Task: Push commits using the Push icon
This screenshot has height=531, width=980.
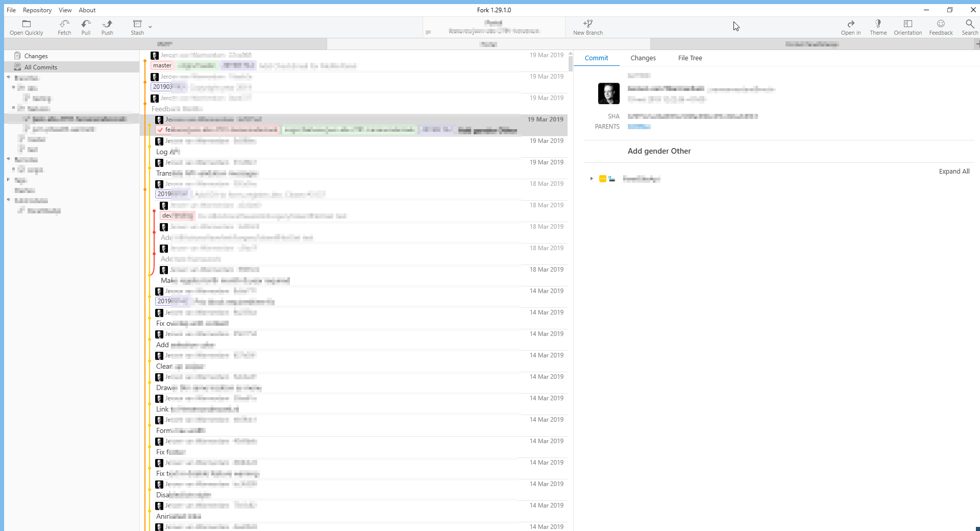Action: click(107, 27)
